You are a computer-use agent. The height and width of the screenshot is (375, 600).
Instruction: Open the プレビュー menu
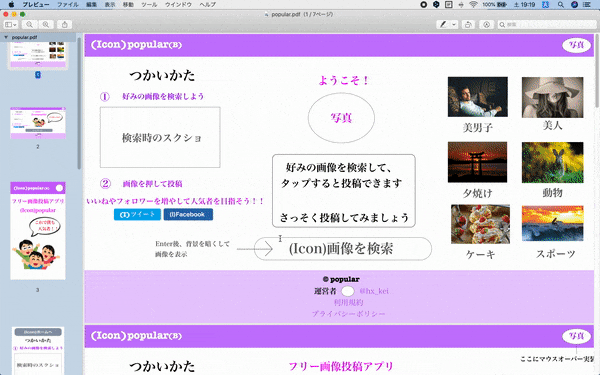click(x=36, y=5)
